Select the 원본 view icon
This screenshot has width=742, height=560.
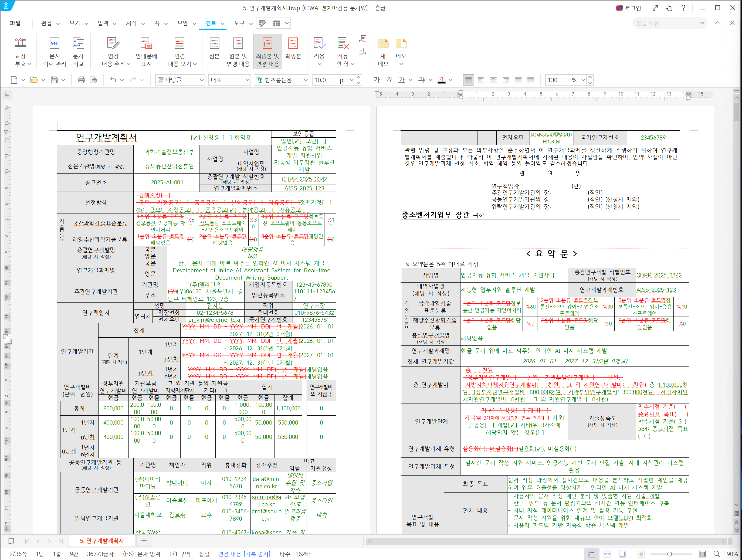point(214,44)
